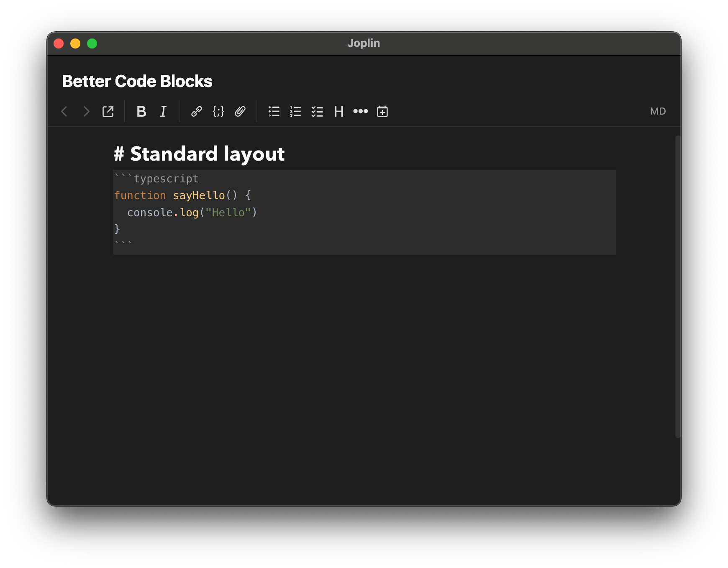Click the MD editor mode badge
The height and width of the screenshot is (568, 728).
pos(658,111)
